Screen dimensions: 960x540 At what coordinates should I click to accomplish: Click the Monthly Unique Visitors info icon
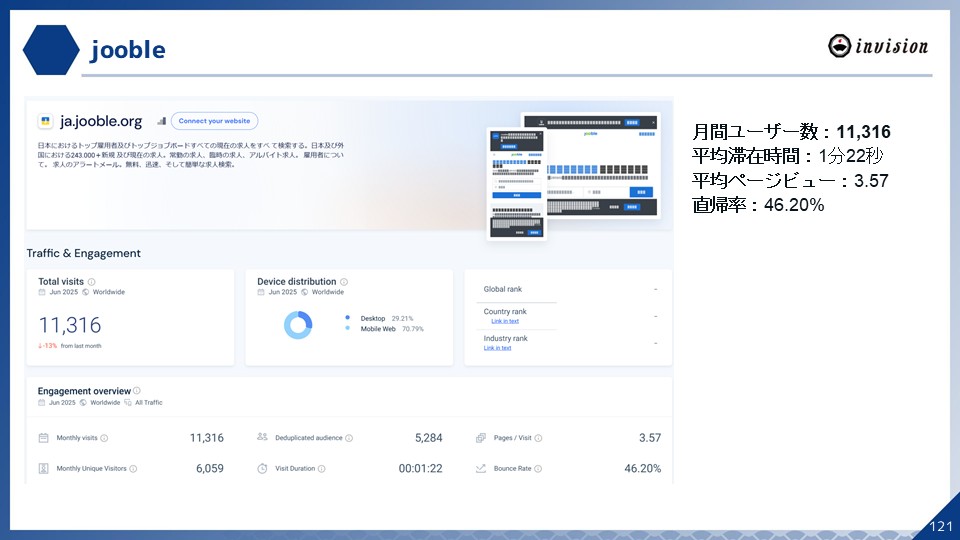[x=133, y=468]
